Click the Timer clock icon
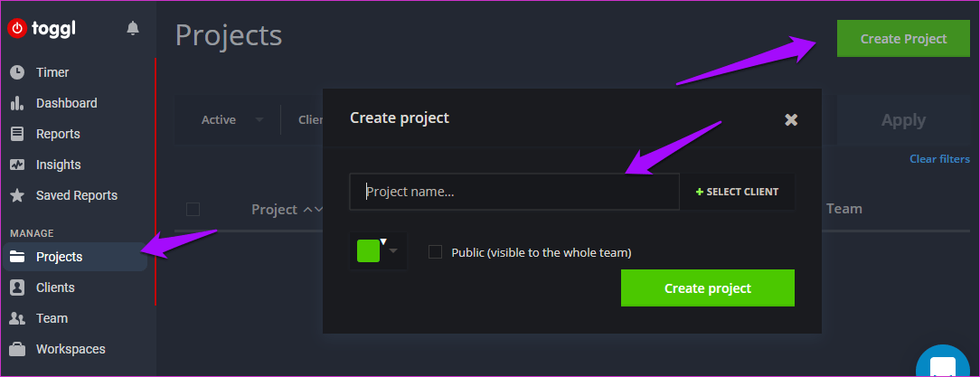Image resolution: width=980 pixels, height=377 pixels. [x=17, y=72]
